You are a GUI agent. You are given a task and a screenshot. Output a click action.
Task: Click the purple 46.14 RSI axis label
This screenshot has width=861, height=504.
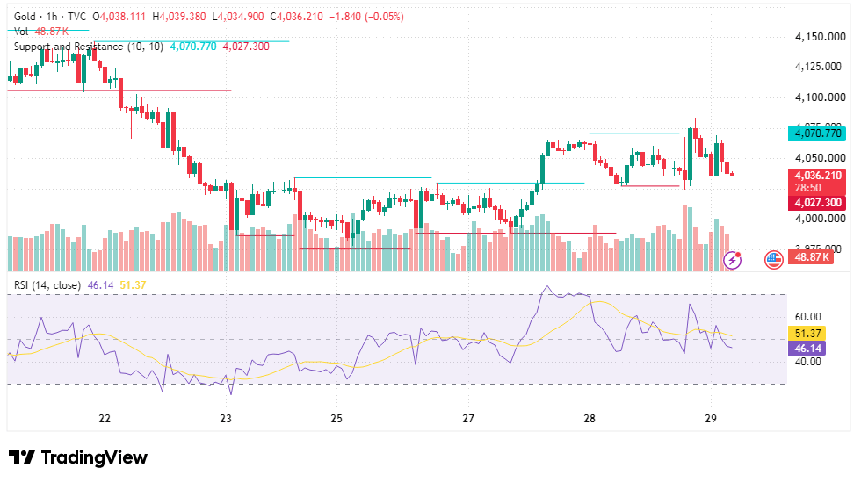(x=807, y=348)
